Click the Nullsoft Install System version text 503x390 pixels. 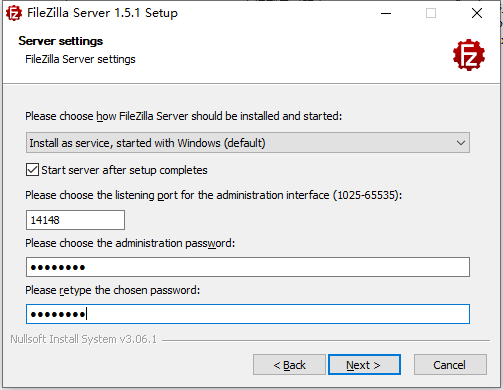pos(83,339)
